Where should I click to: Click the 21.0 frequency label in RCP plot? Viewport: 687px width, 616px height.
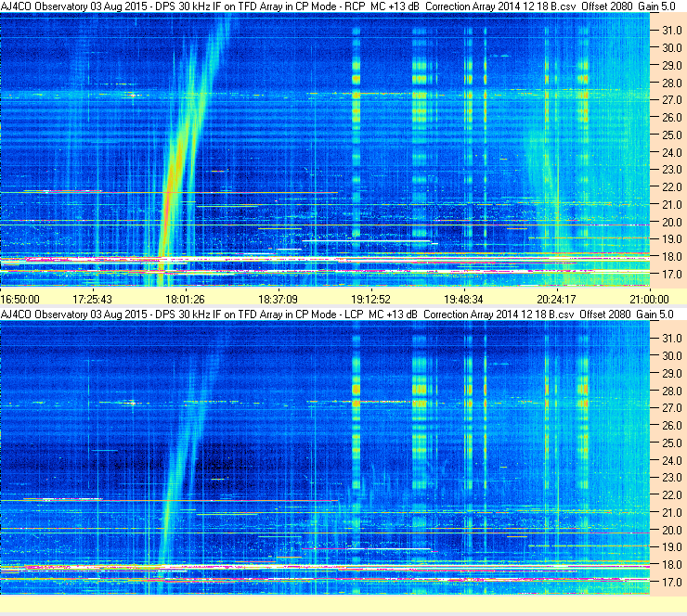click(671, 204)
